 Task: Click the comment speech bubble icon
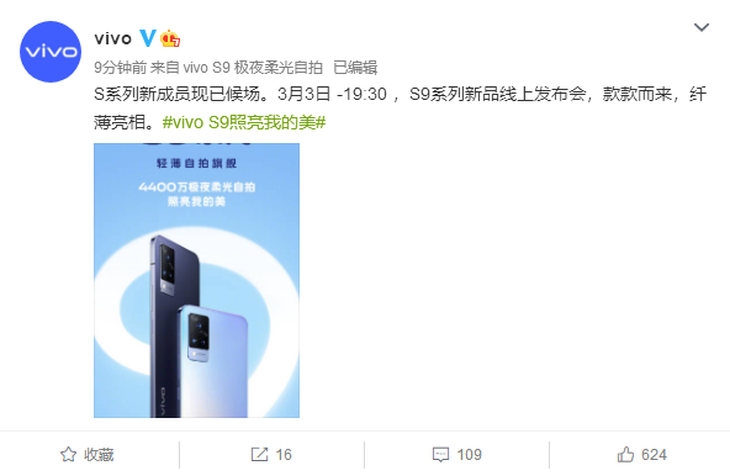coord(440,454)
